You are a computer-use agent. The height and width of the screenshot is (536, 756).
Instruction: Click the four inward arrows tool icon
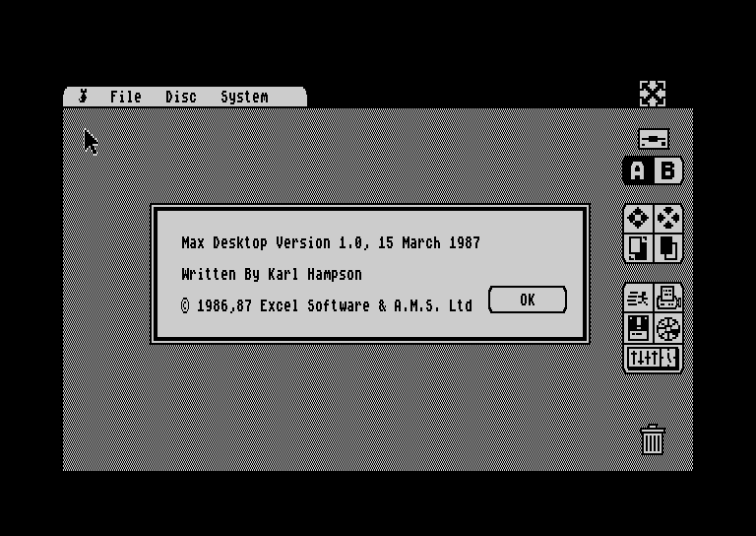pos(668,218)
